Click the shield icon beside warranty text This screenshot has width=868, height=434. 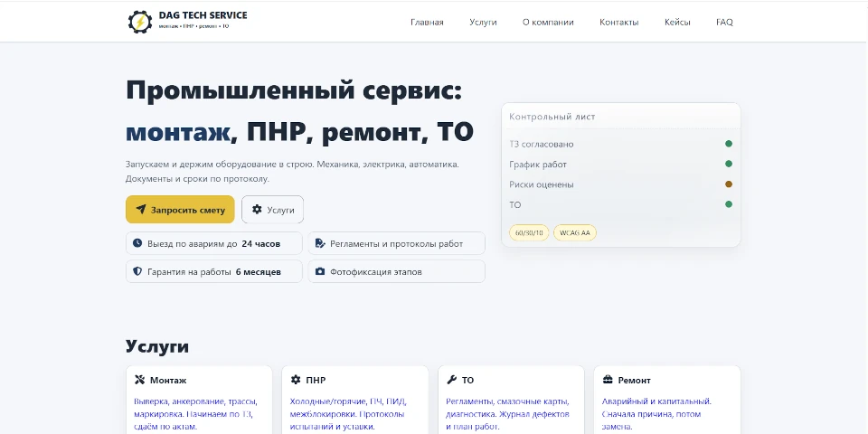point(137,271)
